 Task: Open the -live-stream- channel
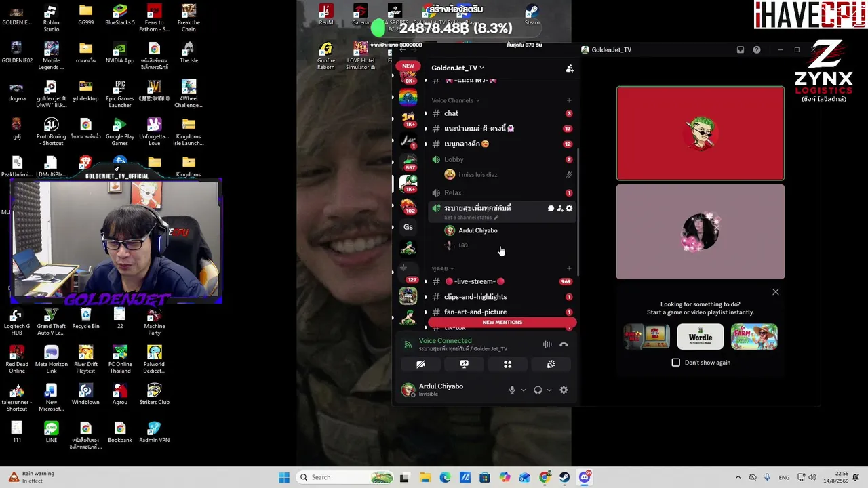pos(502,281)
